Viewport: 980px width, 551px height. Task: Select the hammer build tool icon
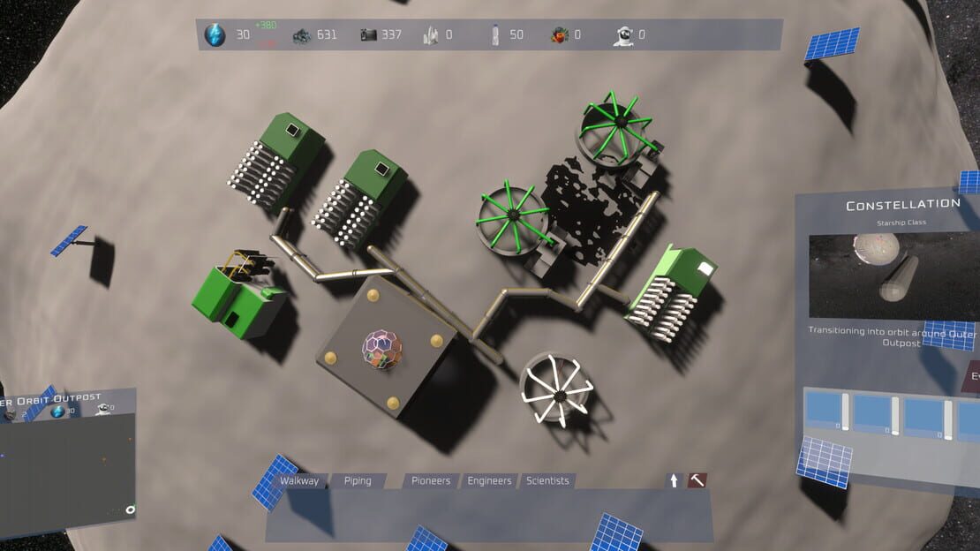tap(697, 480)
